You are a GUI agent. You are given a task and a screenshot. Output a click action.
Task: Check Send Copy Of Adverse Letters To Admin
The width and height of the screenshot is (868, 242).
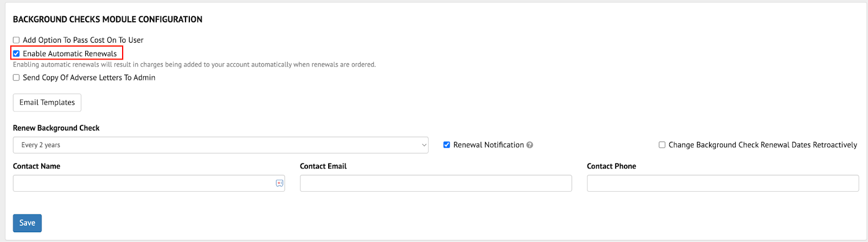(x=16, y=77)
